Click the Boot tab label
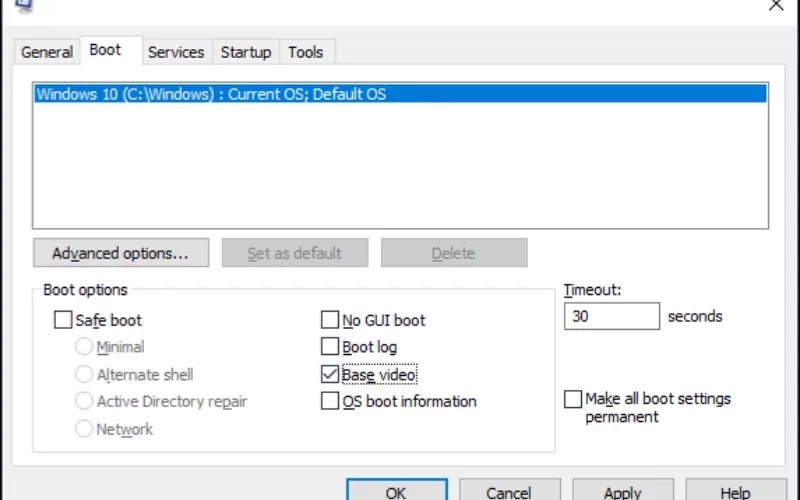The width and height of the screenshot is (800, 500). (x=105, y=50)
